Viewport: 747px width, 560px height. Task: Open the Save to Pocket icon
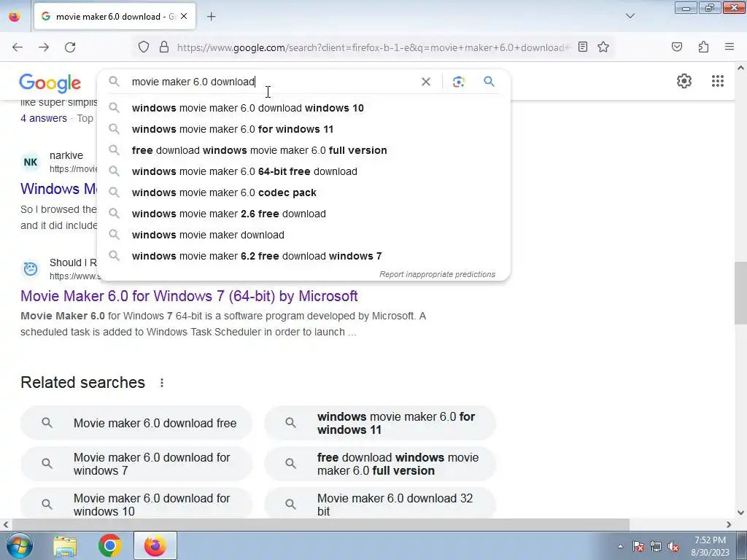[676, 47]
